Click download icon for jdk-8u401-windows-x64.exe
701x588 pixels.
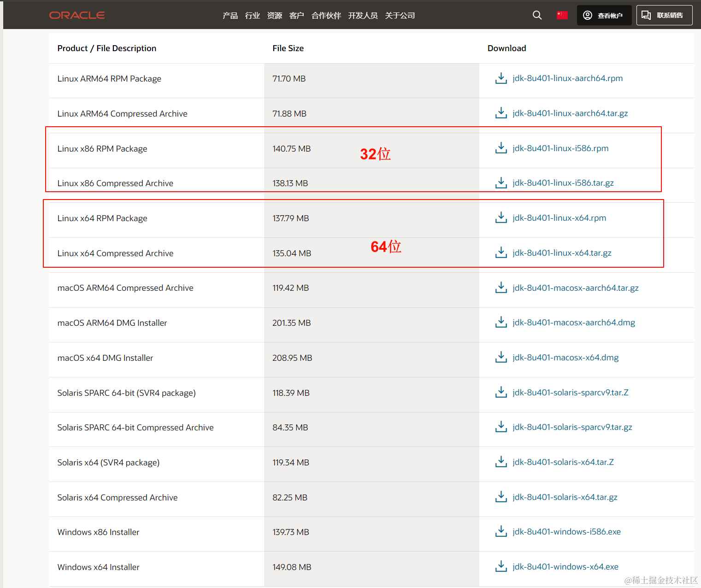click(x=501, y=566)
